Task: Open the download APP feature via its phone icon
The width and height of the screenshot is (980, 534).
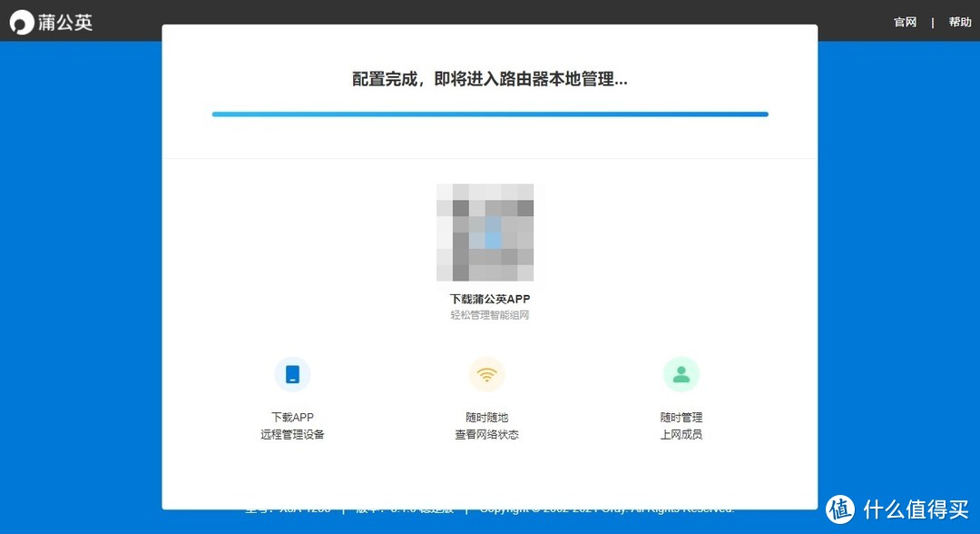Action: (x=292, y=373)
